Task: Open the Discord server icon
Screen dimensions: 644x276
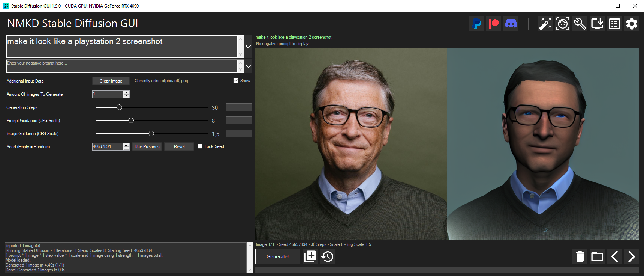Action: 511,24
